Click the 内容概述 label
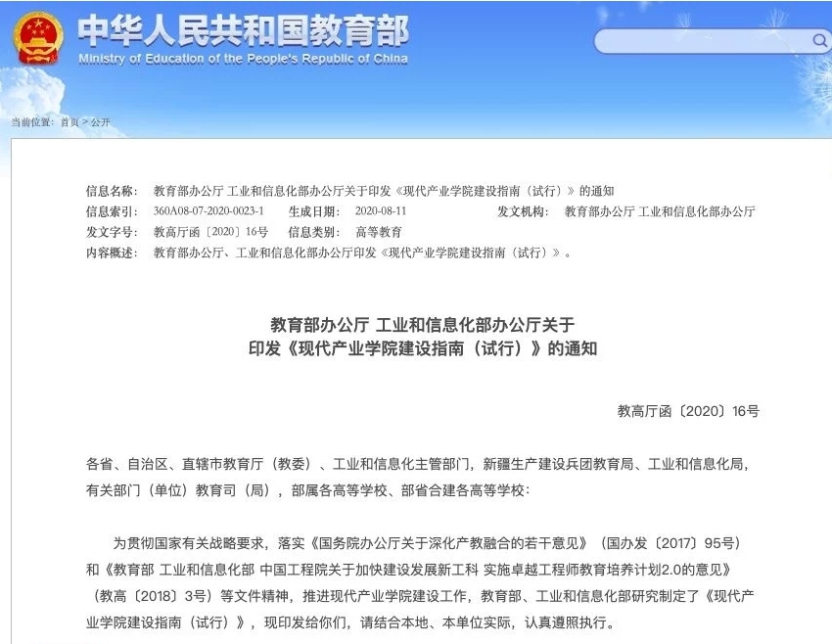 (112, 253)
